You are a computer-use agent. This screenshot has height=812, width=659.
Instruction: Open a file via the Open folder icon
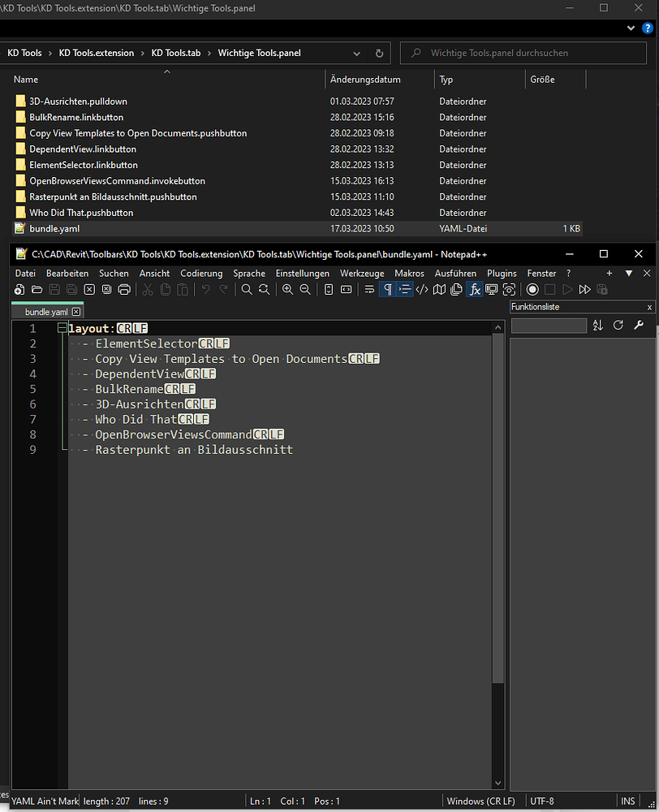37,289
